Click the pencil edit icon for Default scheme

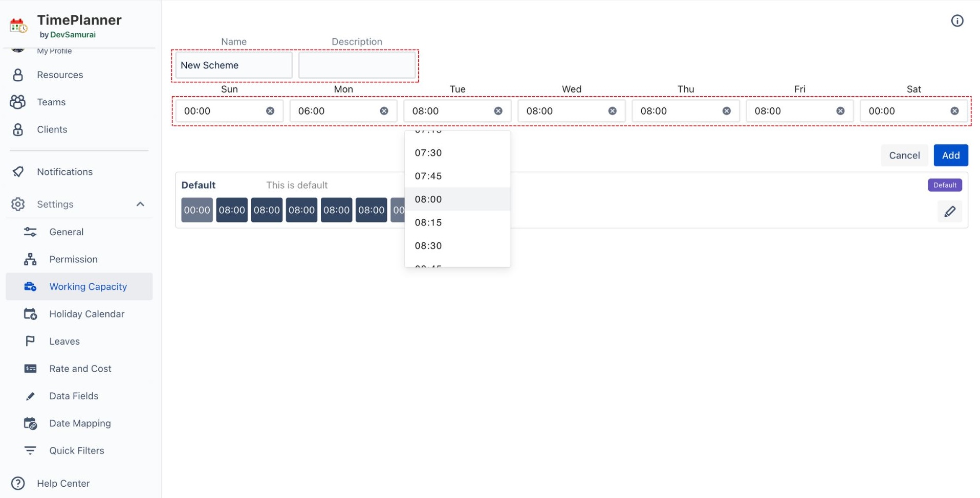949,211
